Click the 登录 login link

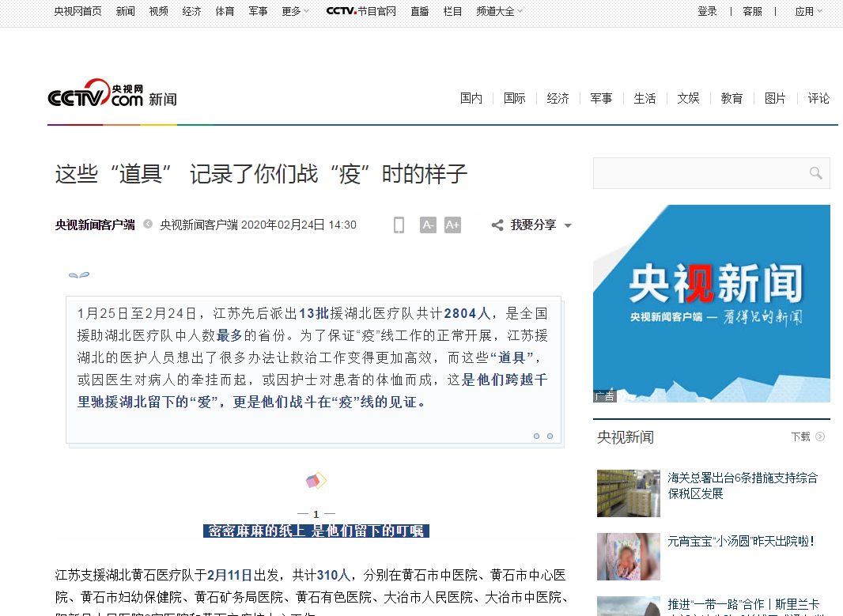point(706,12)
